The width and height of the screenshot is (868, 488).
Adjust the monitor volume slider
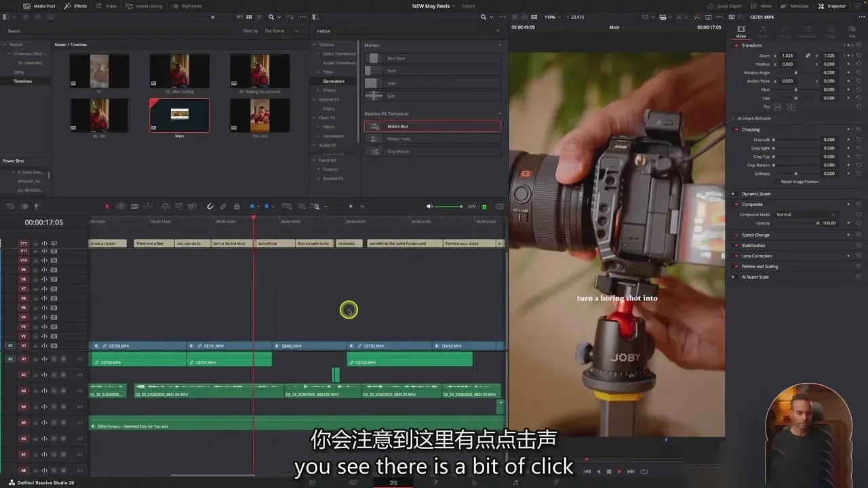pyautogui.click(x=449, y=206)
